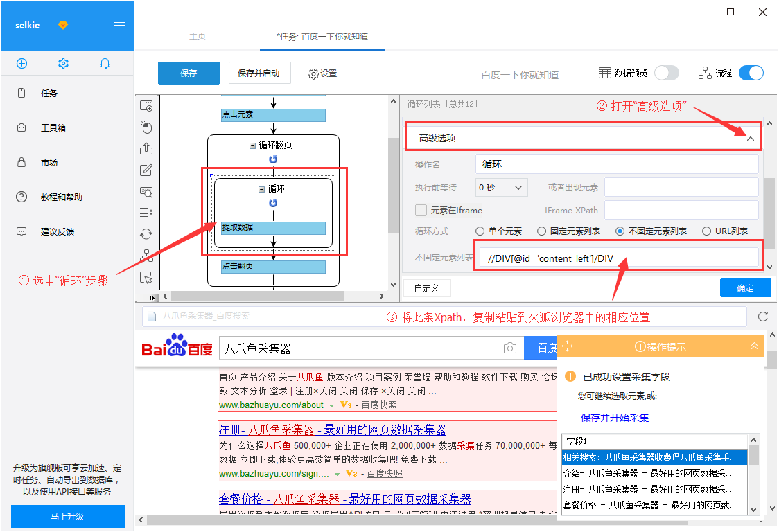Image resolution: width=779 pixels, height=532 pixels.
Task: Click the 保存并开始采集 link
Action: 615,417
